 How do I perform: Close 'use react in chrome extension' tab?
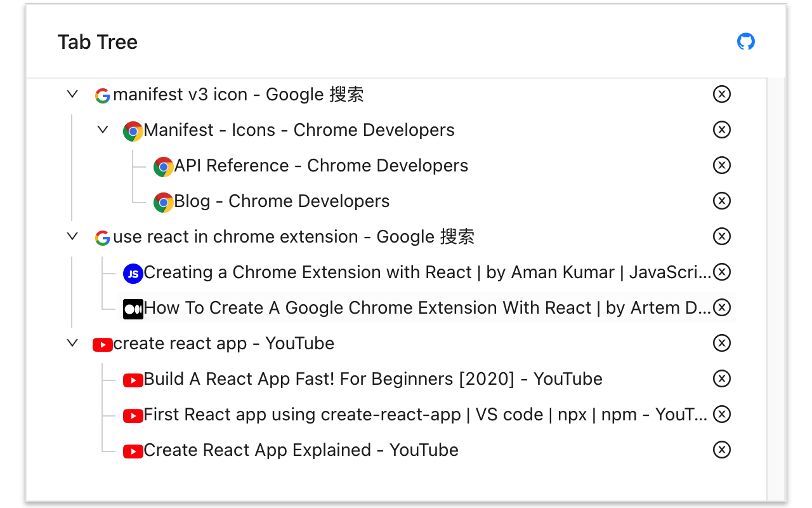[x=722, y=236]
